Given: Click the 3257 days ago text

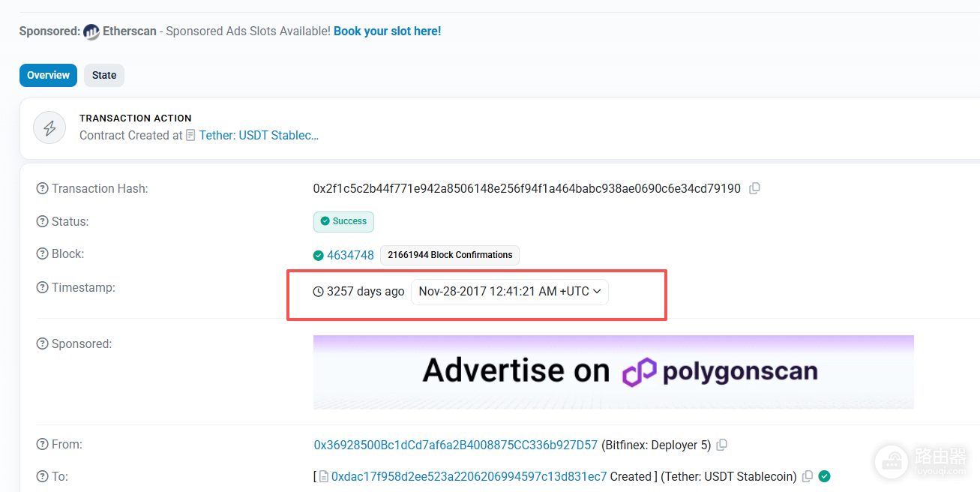Looking at the screenshot, I should (x=366, y=292).
